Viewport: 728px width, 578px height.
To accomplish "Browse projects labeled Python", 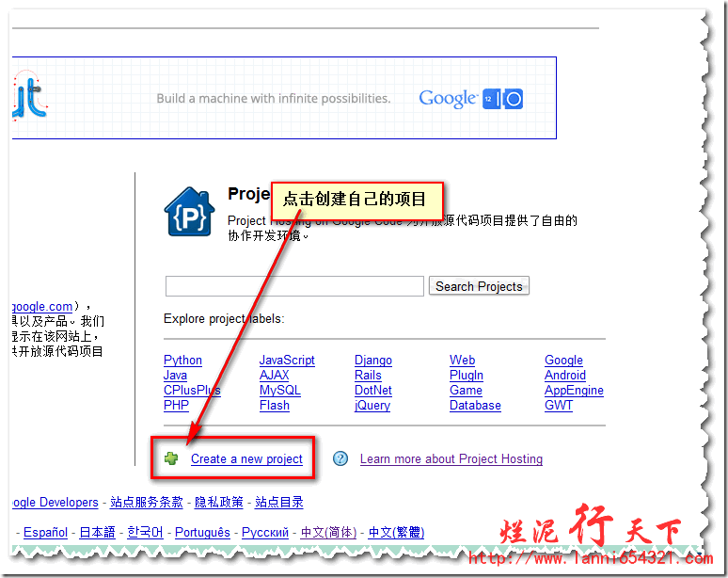I will tap(182, 361).
